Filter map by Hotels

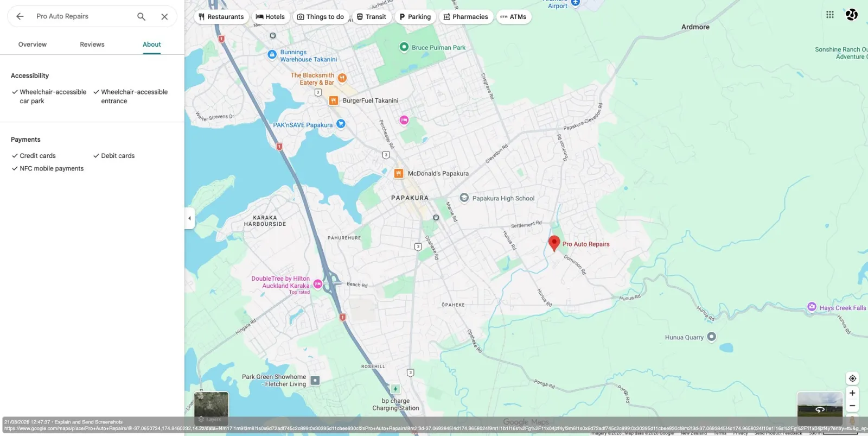pos(270,17)
